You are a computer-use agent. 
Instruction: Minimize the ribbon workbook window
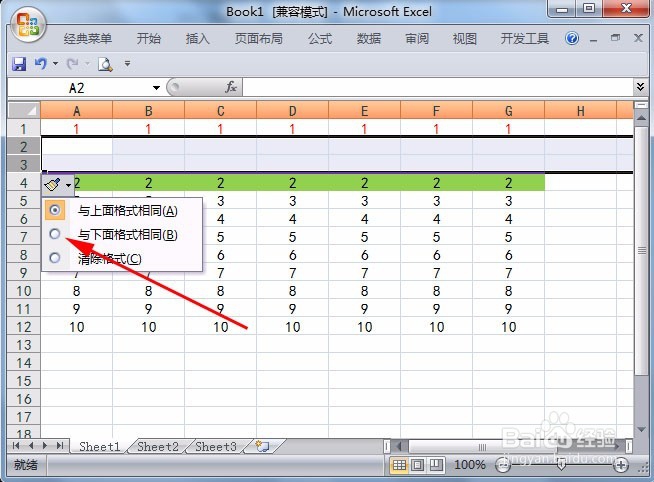tap(593, 40)
